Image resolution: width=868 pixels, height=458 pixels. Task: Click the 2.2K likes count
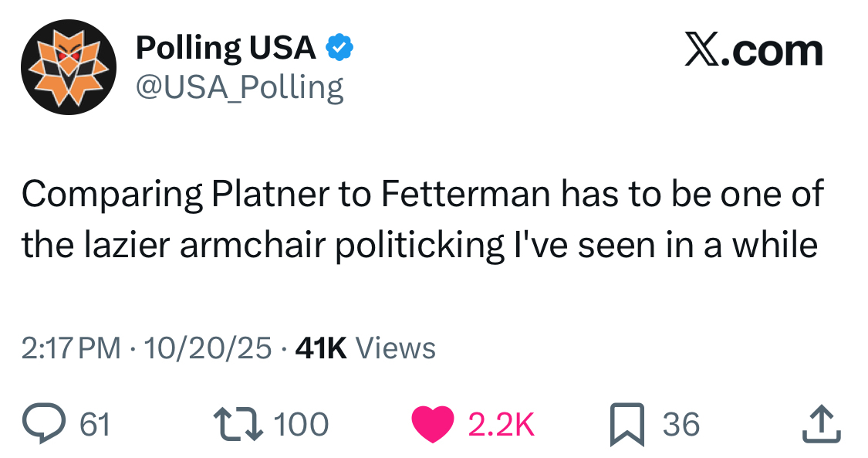click(502, 424)
